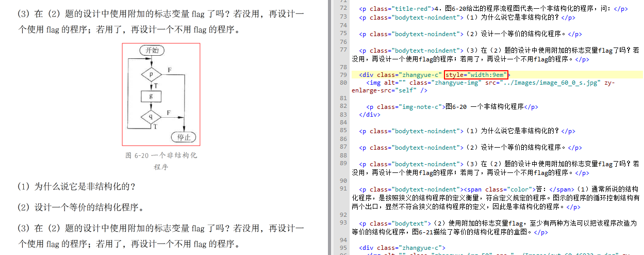Click the 停止 node in the flowchart
This screenshot has height=255, width=644.
point(184,137)
